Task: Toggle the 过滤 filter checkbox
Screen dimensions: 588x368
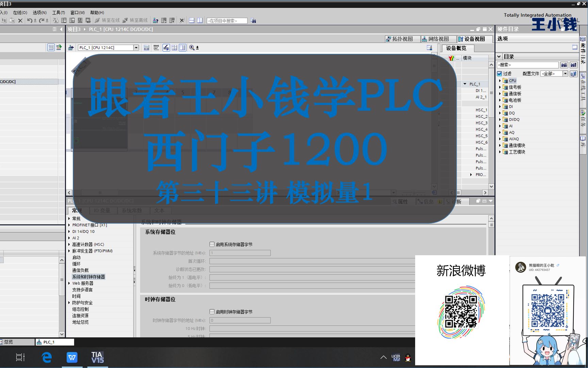Action: (x=500, y=74)
